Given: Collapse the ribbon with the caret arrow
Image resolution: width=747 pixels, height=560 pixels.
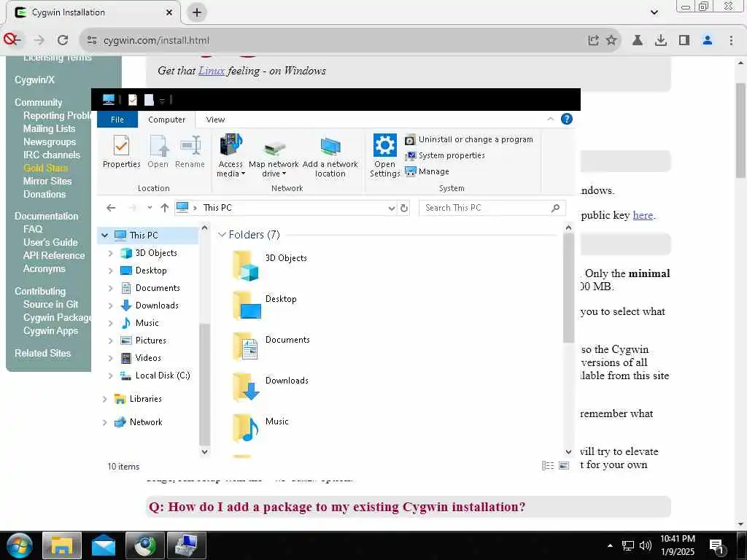Looking at the screenshot, I should [x=551, y=119].
